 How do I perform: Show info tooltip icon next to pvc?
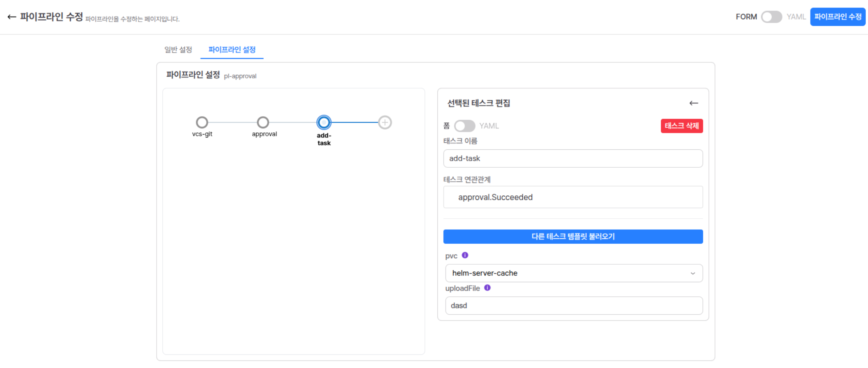(x=465, y=255)
